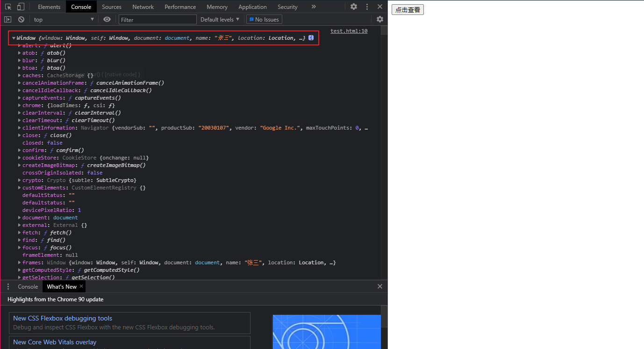Screen dimensions: 644x349
Task: Open New CSS Flexbox debugging tools link
Action: [63, 318]
